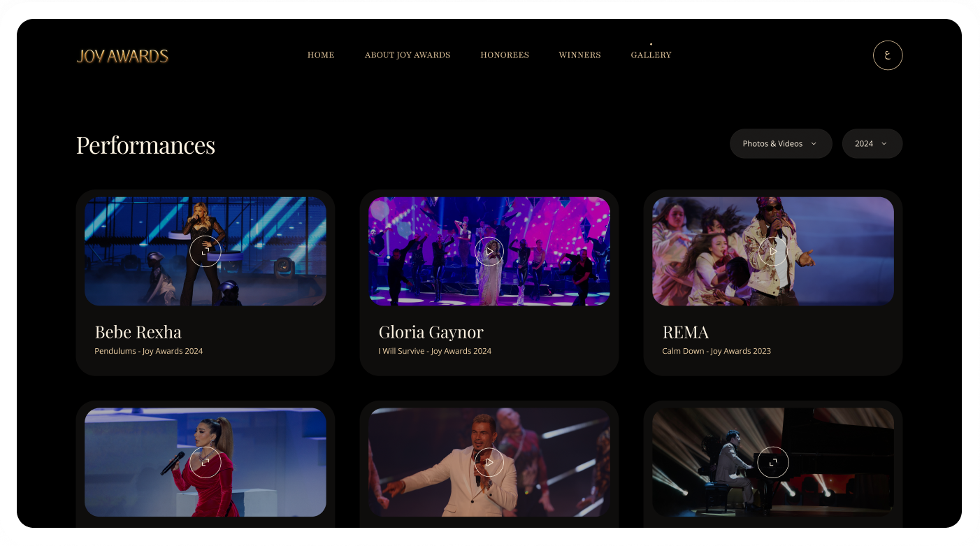This screenshot has width=980, height=546.
Task: Select the GALLERY tab with the dot indicator
Action: [651, 55]
